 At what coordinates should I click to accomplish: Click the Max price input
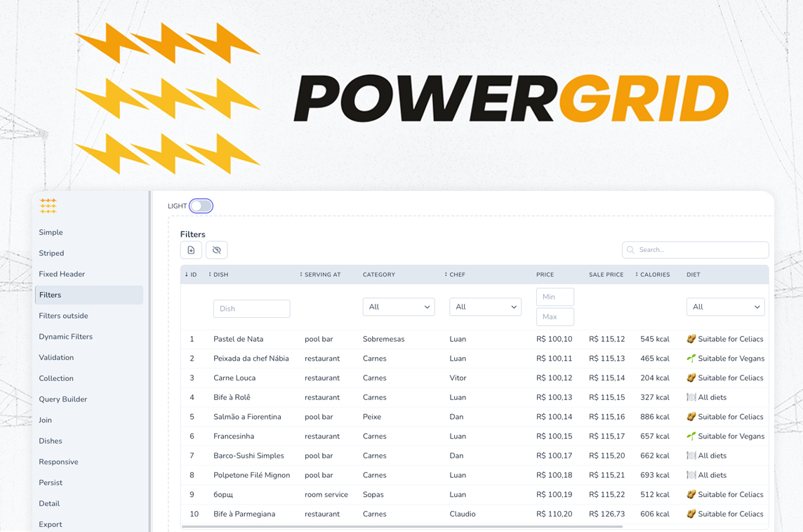555,317
